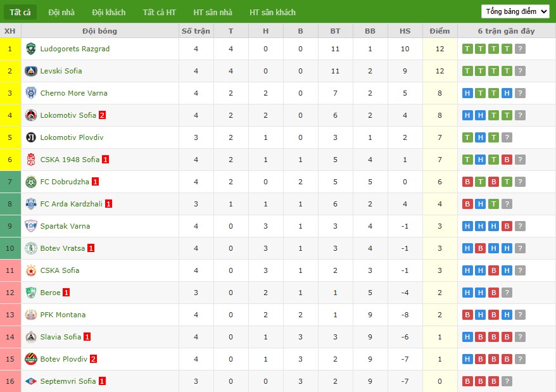Switch to the Đội nhà tab
The width and height of the screenshot is (556, 392).
point(61,12)
